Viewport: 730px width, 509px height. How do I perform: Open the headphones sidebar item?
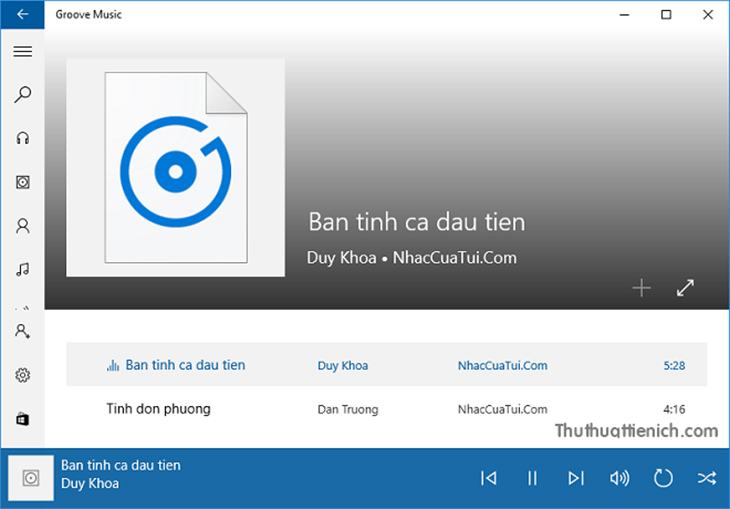[x=22, y=138]
